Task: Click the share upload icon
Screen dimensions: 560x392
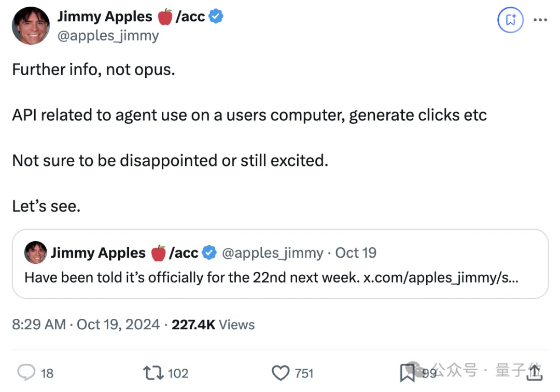Action: point(535,372)
